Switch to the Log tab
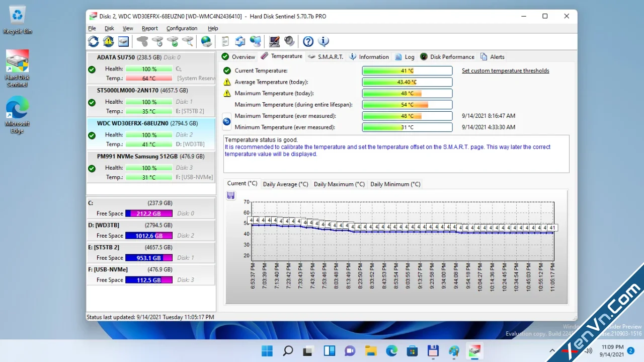 pos(405,57)
